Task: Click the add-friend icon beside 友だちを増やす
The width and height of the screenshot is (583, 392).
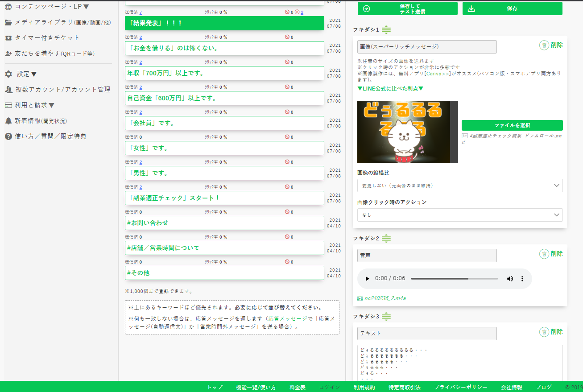Action: [8, 54]
